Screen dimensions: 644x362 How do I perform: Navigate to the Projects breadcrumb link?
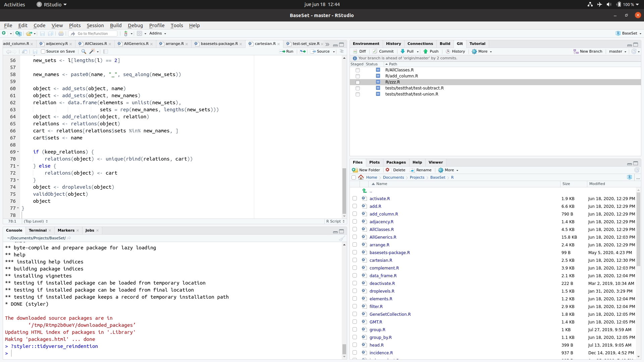click(x=417, y=177)
